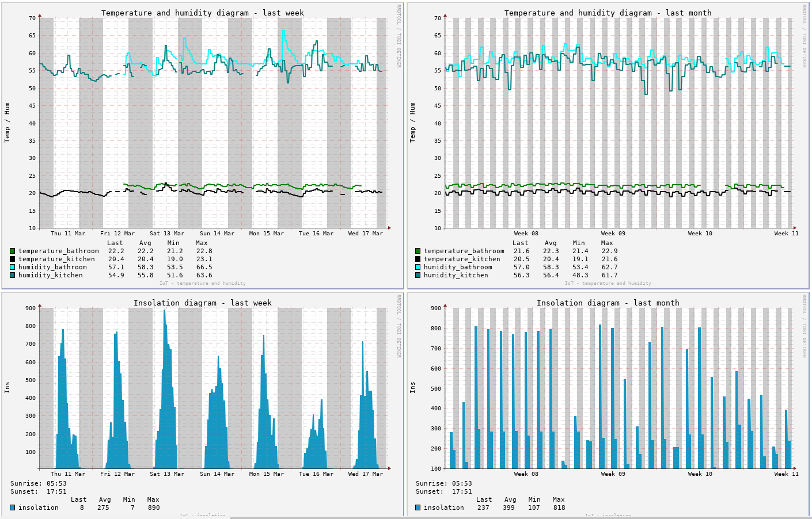Click 'Sunset: 17:51' under last month insolation graph
This screenshot has width=812, height=519.
point(444,491)
